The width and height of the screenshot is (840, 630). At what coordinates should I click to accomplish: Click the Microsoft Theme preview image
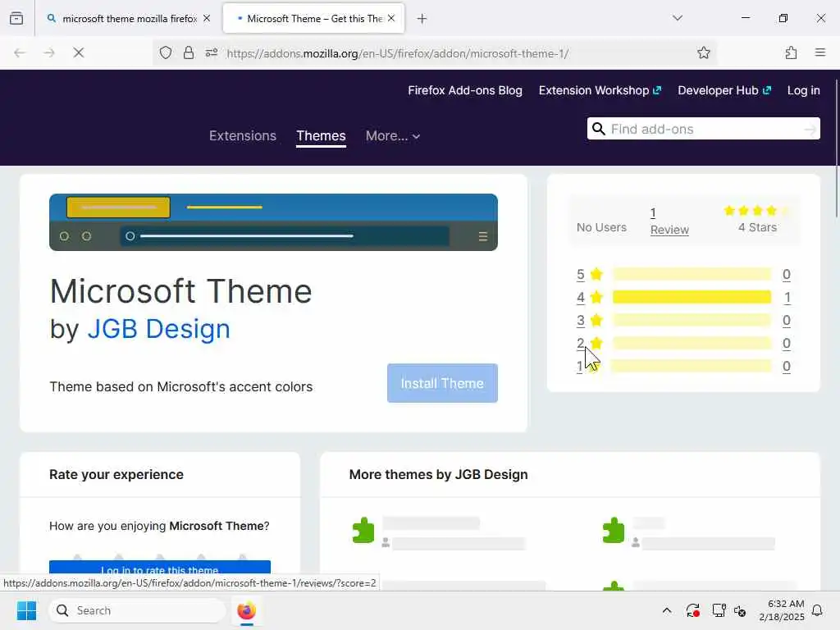pos(273,222)
